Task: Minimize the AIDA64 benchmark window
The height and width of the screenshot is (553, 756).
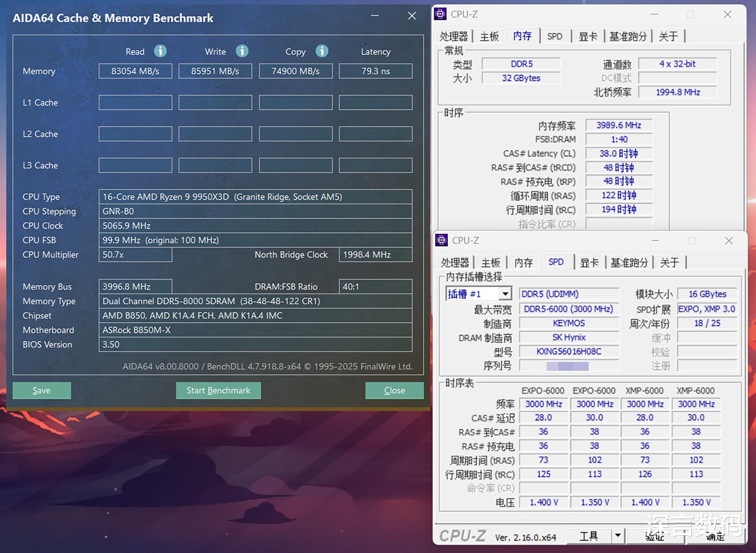Action: (x=375, y=16)
